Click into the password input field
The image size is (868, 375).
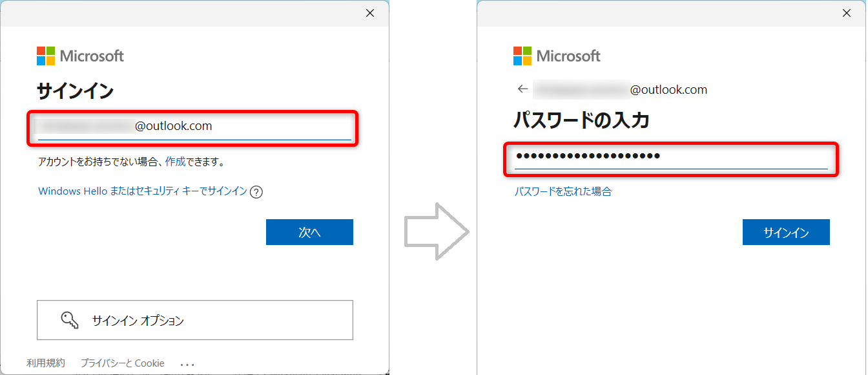click(670, 156)
